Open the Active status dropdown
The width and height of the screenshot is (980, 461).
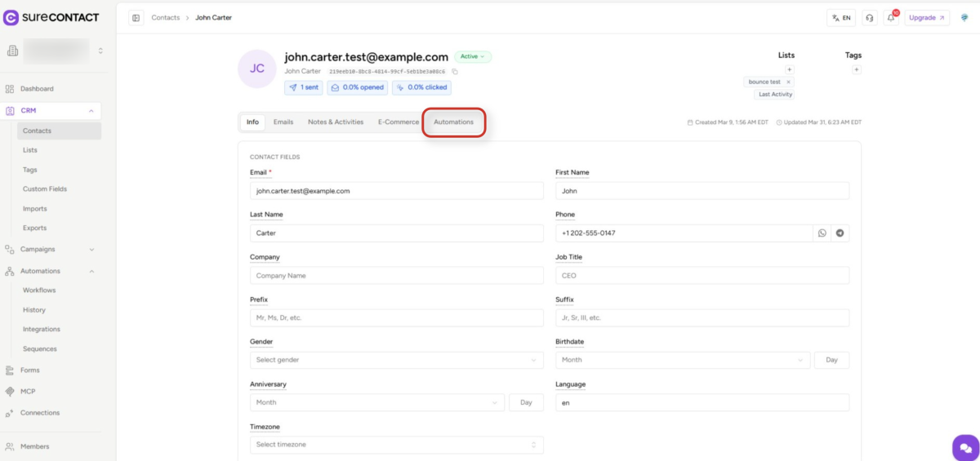[473, 57]
